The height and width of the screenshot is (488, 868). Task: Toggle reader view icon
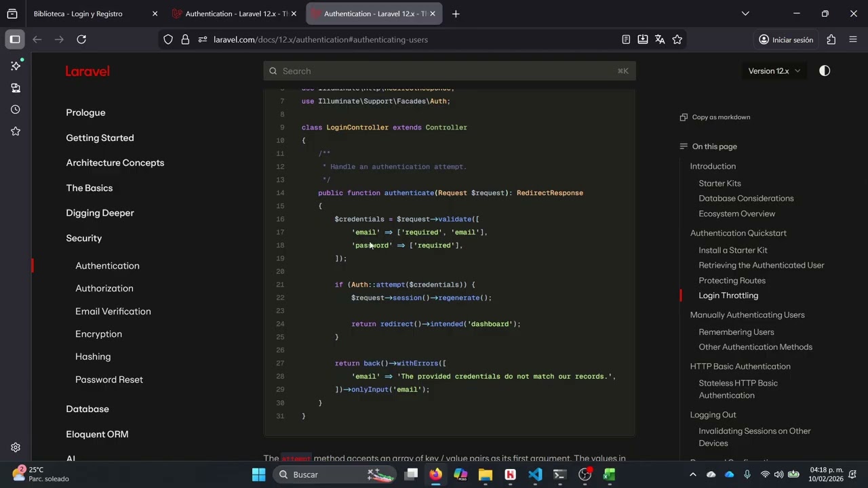click(626, 39)
